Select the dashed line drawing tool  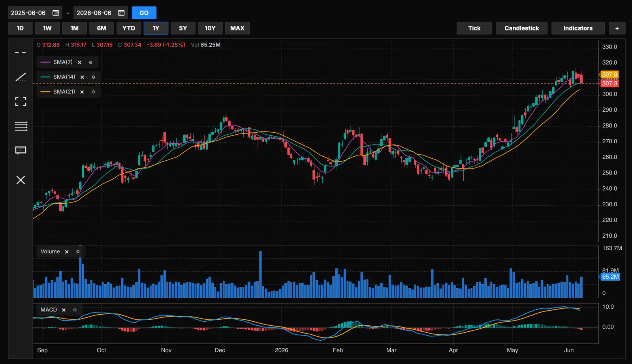click(x=21, y=52)
